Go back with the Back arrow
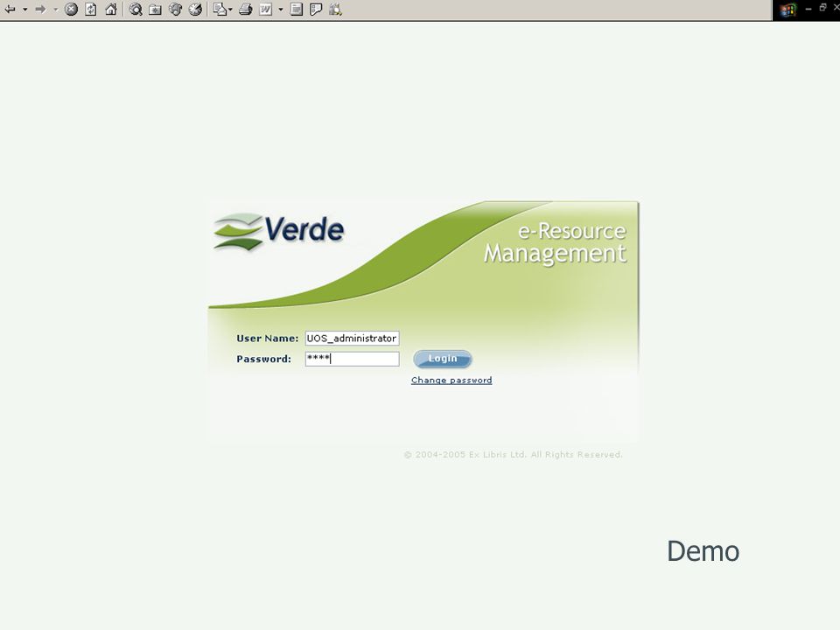The width and height of the screenshot is (840, 630). click(10, 9)
